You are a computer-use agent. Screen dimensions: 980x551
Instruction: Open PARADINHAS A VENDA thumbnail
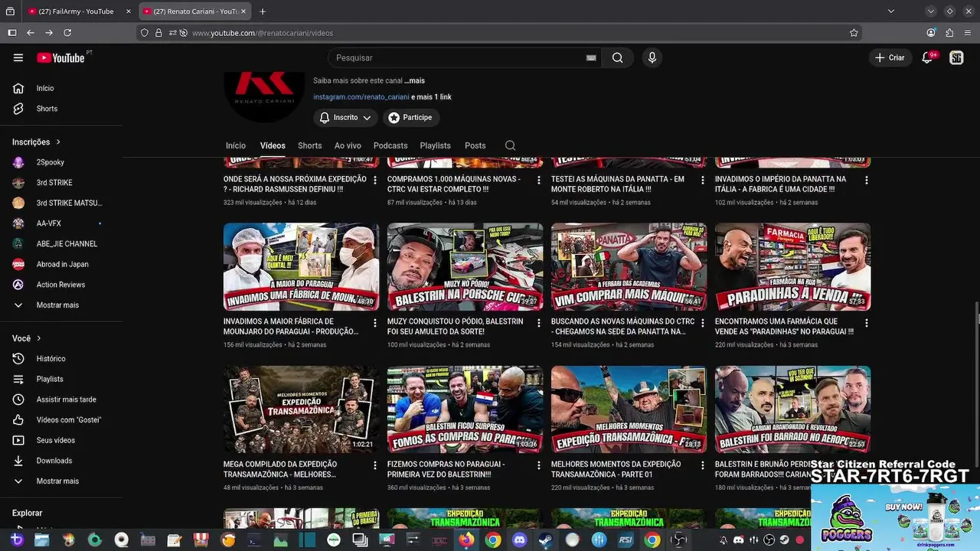[792, 266]
